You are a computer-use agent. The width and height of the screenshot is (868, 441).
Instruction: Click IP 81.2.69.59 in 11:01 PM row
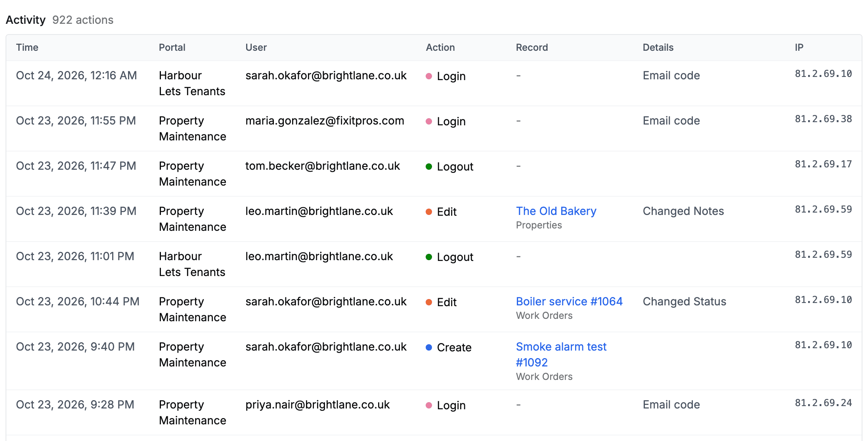[x=823, y=255]
